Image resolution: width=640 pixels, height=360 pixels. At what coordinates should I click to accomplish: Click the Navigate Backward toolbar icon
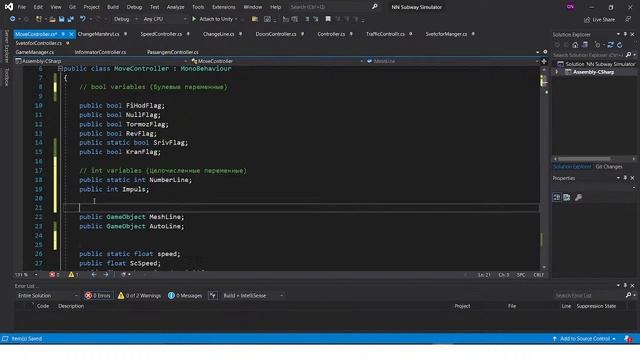coord(13,19)
